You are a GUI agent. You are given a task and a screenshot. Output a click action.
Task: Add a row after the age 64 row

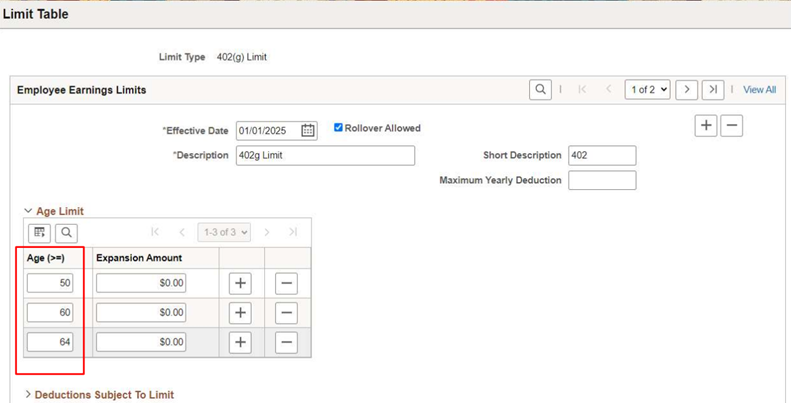[240, 342]
